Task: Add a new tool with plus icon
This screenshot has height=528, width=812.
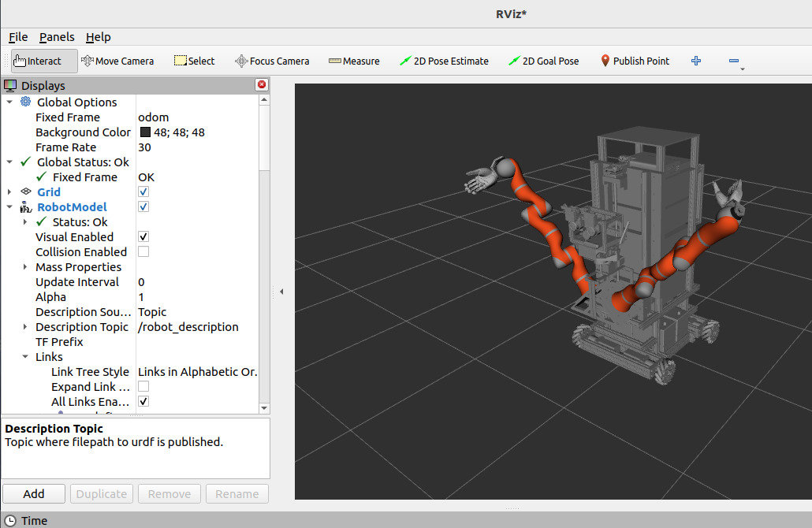Action: point(696,61)
